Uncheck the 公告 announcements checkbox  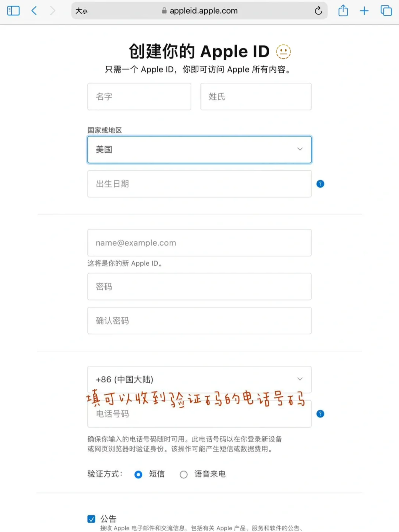tap(91, 519)
